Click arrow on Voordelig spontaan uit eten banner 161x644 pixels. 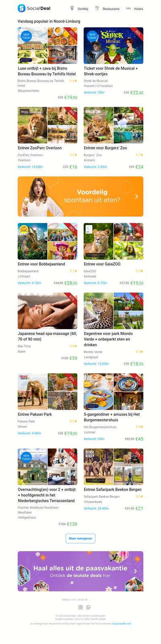pos(136,197)
